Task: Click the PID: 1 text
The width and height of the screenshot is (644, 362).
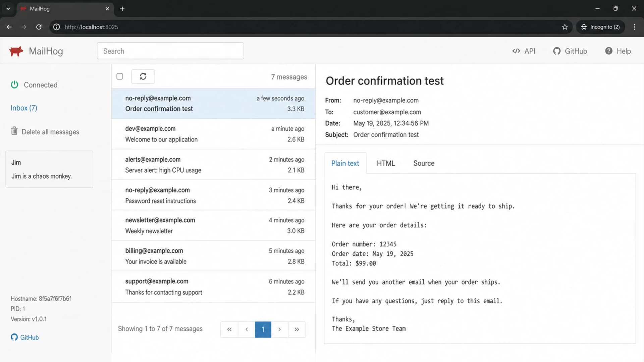Action: (x=18, y=309)
